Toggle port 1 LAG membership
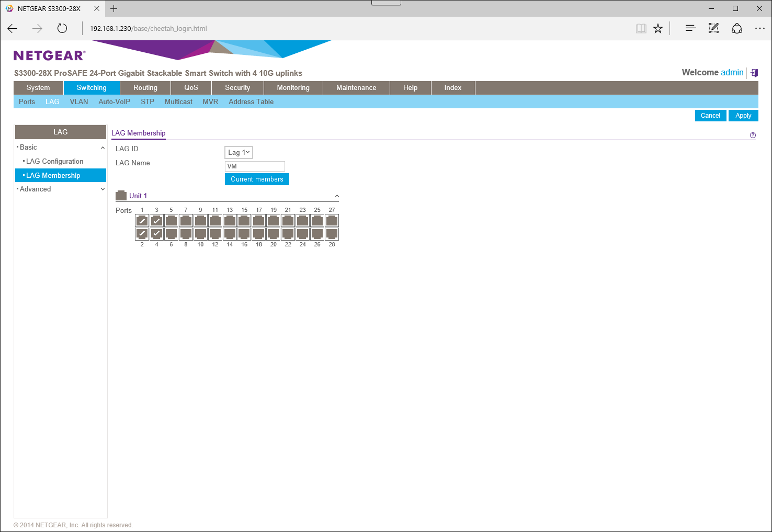This screenshot has height=532, width=772. point(142,221)
